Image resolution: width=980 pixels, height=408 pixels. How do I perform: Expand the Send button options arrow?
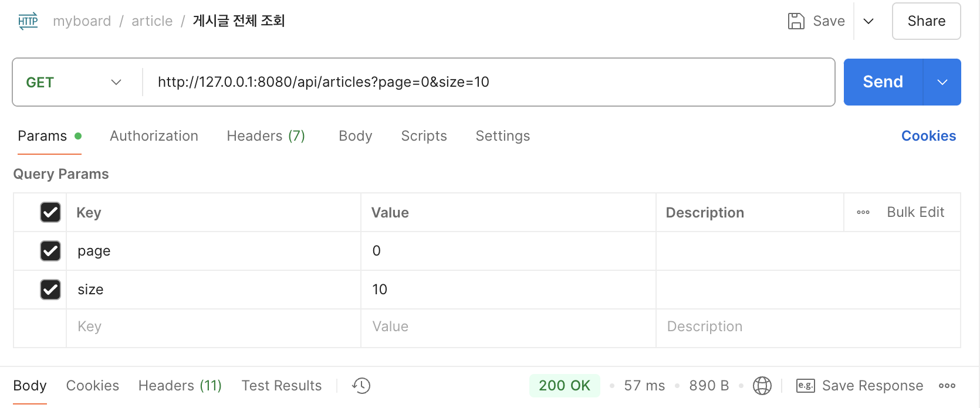tap(942, 82)
